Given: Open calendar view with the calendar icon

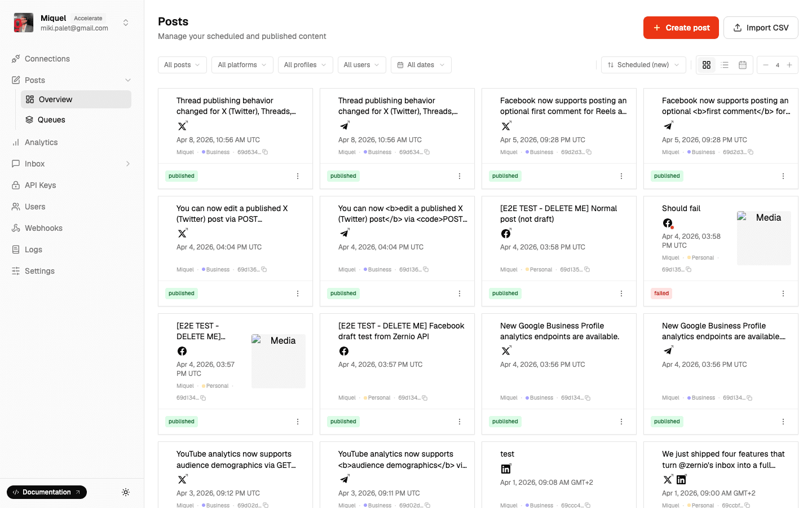Looking at the screenshot, I should [743, 65].
